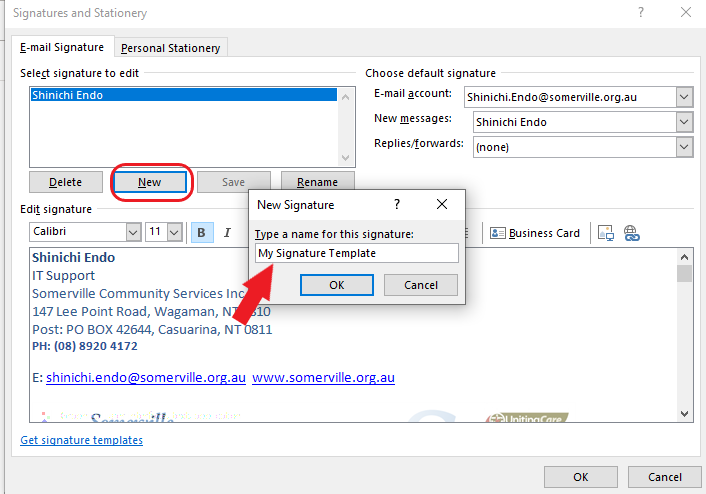
Task: Click the New signature button
Action: point(150,182)
